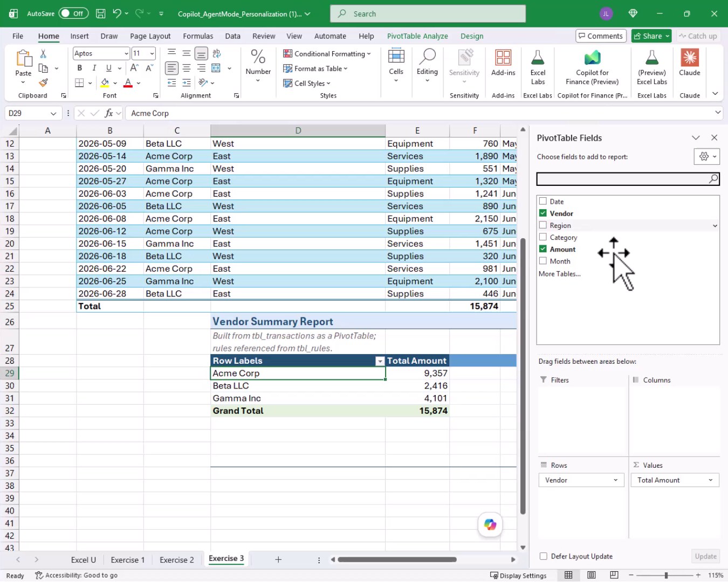
Task: Expand Conditional Formatting menu
Action: [x=327, y=53]
